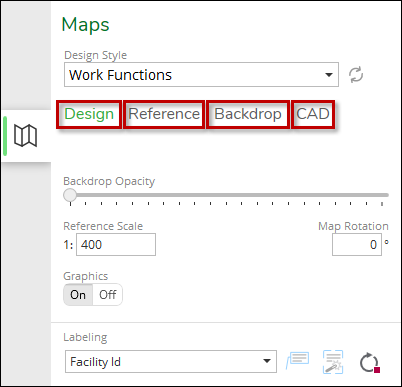Click the Labeling dropdown arrow

267,361
